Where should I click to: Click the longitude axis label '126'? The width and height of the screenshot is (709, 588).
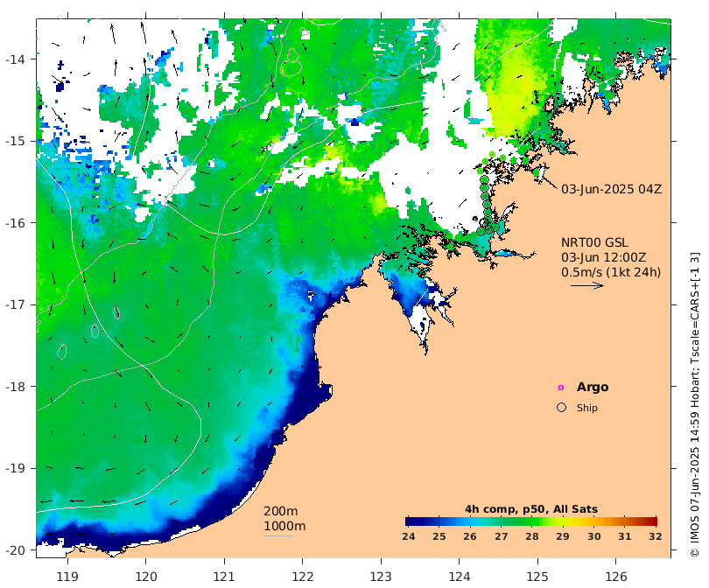616,577
